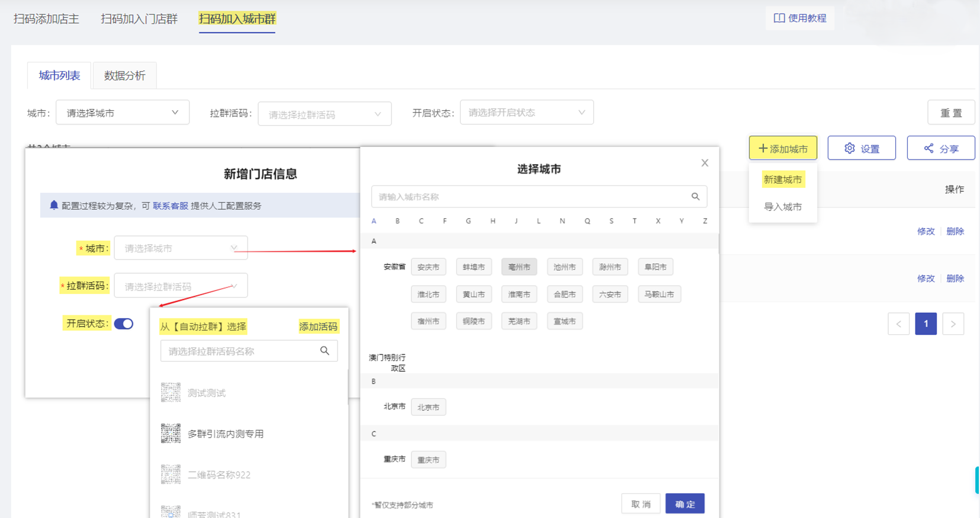Select the 重庆市 city button

point(428,459)
